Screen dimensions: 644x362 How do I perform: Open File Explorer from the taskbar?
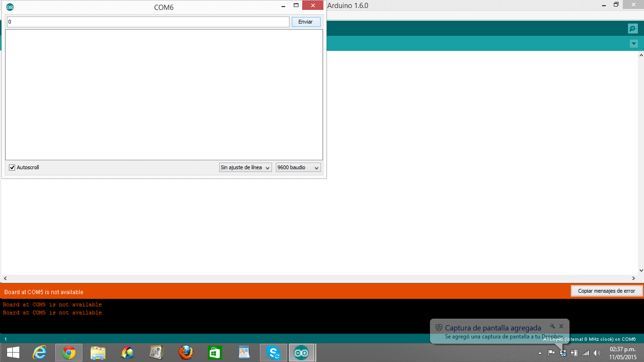pos(98,353)
